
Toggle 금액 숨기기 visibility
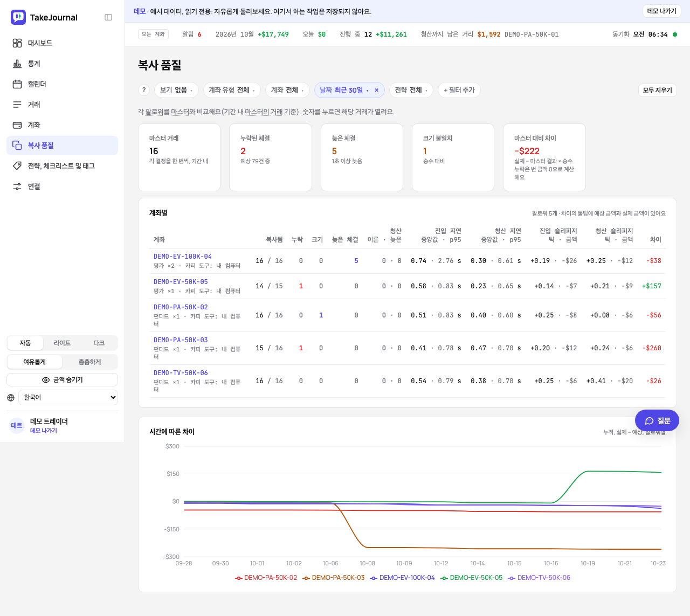(x=63, y=380)
